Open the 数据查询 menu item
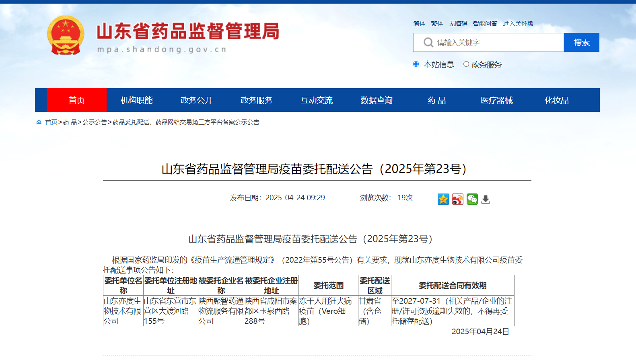636x364 pixels. [377, 100]
